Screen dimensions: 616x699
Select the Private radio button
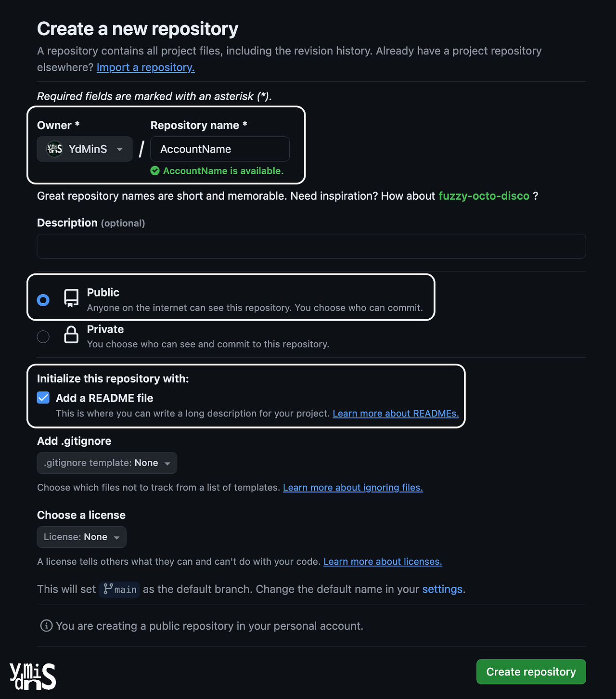click(x=43, y=336)
